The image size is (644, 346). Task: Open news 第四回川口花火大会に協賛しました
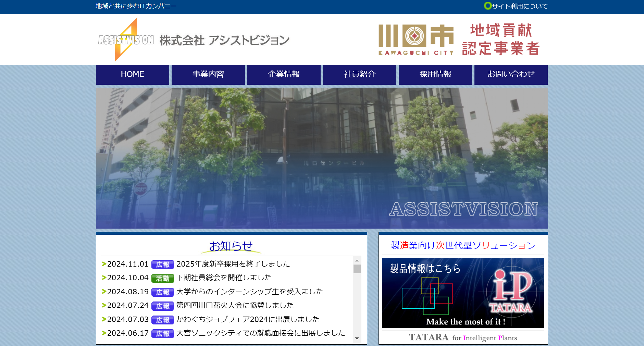coord(235,305)
